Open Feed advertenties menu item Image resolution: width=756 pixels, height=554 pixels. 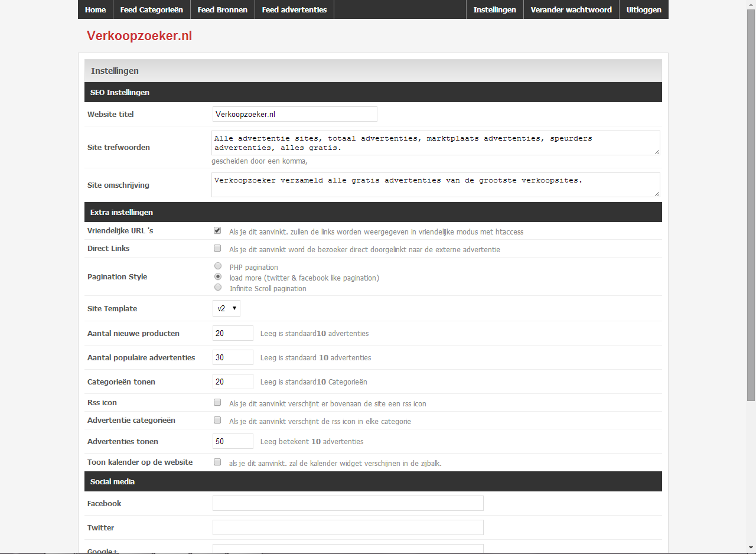[294, 9]
